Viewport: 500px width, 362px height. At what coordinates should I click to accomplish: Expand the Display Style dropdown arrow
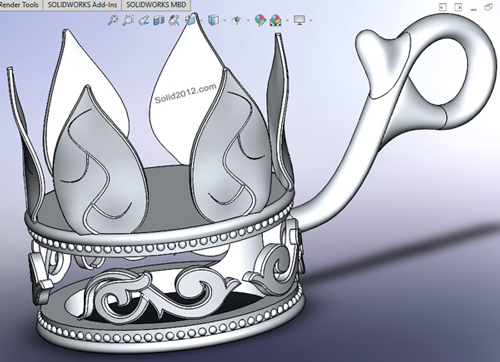click(x=225, y=21)
